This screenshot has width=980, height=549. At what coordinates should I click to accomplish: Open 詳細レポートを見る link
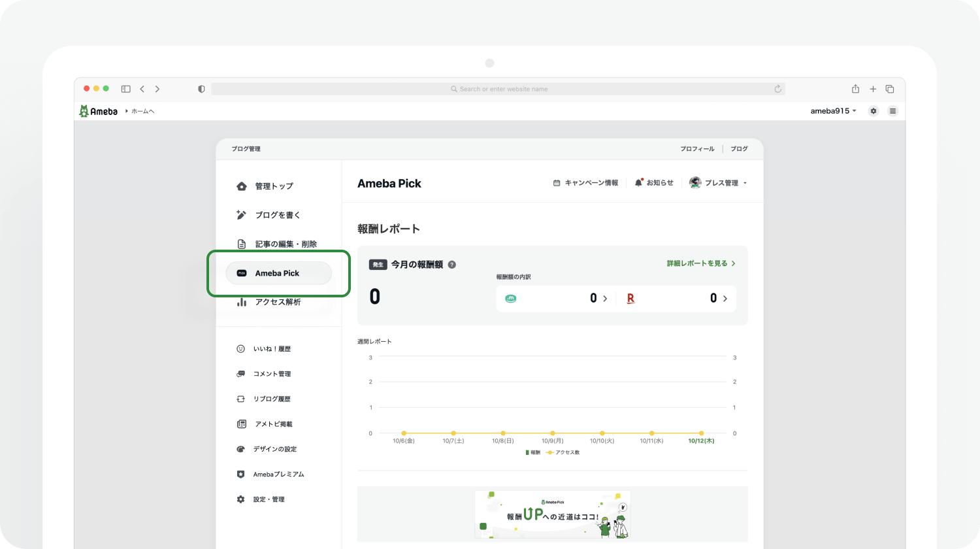(701, 263)
